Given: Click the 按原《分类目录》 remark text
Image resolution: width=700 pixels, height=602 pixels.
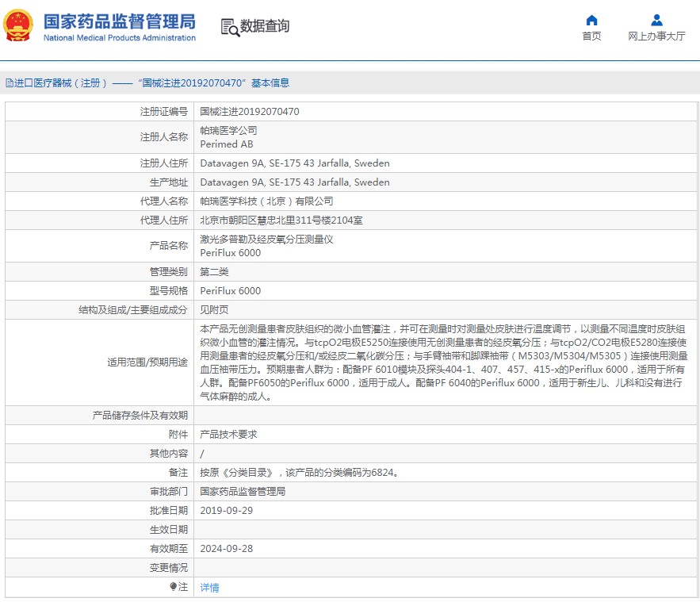Looking at the screenshot, I should tap(299, 473).
